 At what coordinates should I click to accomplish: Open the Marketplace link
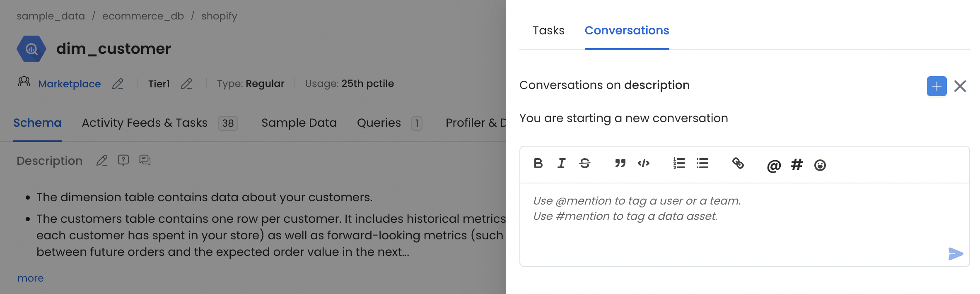click(69, 84)
